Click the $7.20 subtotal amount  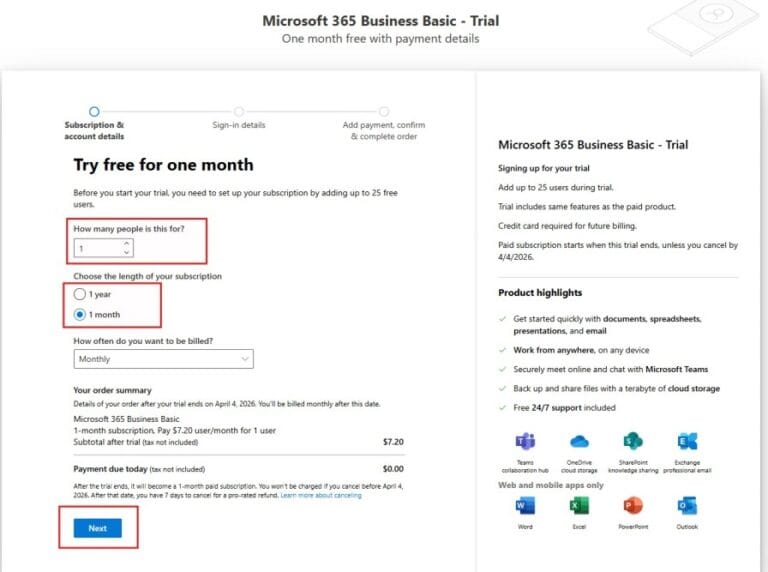click(x=393, y=442)
